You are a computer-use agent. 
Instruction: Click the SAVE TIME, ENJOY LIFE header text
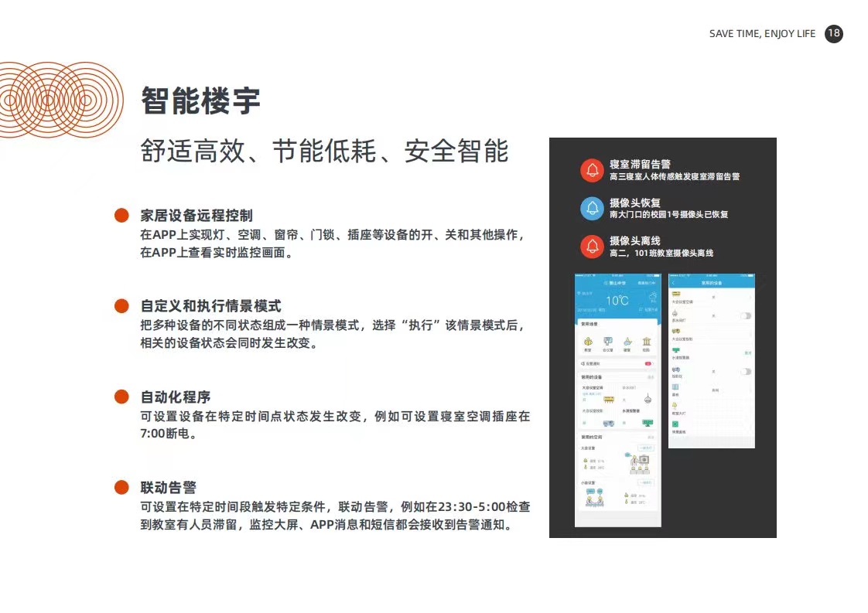pos(762,34)
